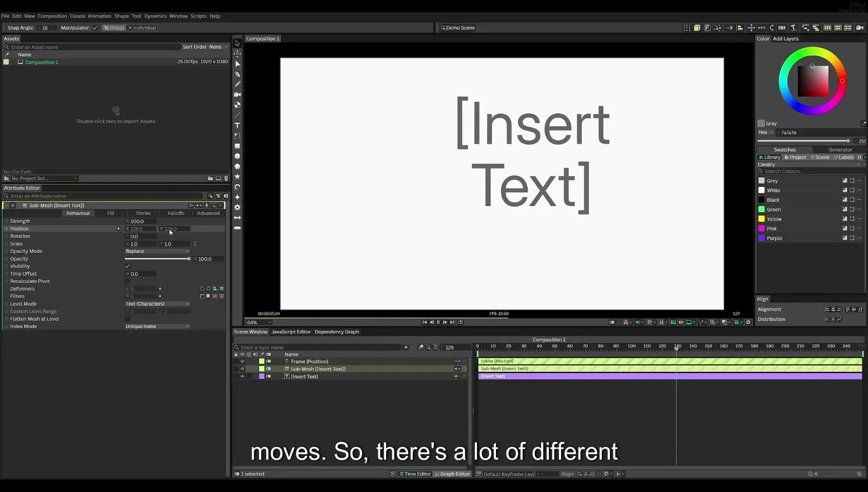The width and height of the screenshot is (868, 492).
Task: Open the Opacity Mode Replace dropdown
Action: pyautogui.click(x=157, y=251)
